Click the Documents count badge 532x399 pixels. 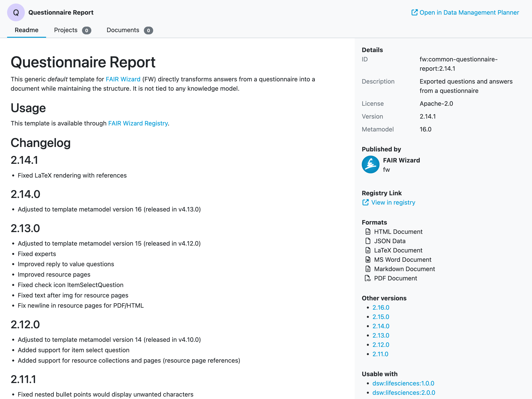tap(148, 30)
